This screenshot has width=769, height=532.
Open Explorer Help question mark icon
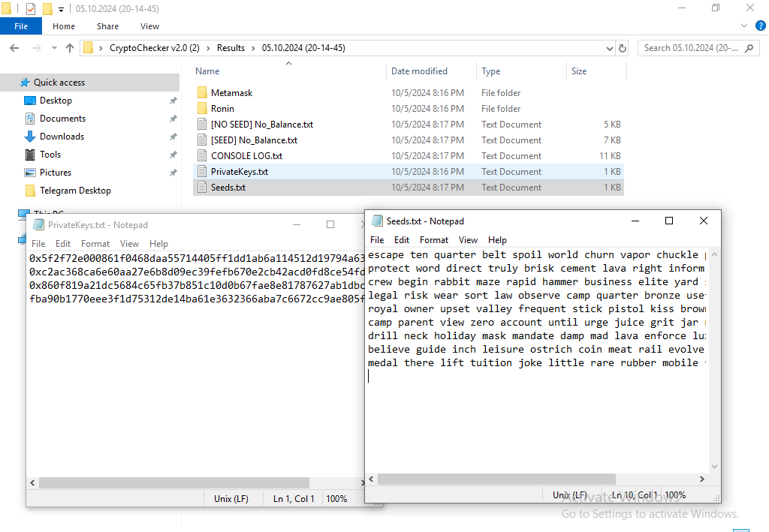[759, 26]
